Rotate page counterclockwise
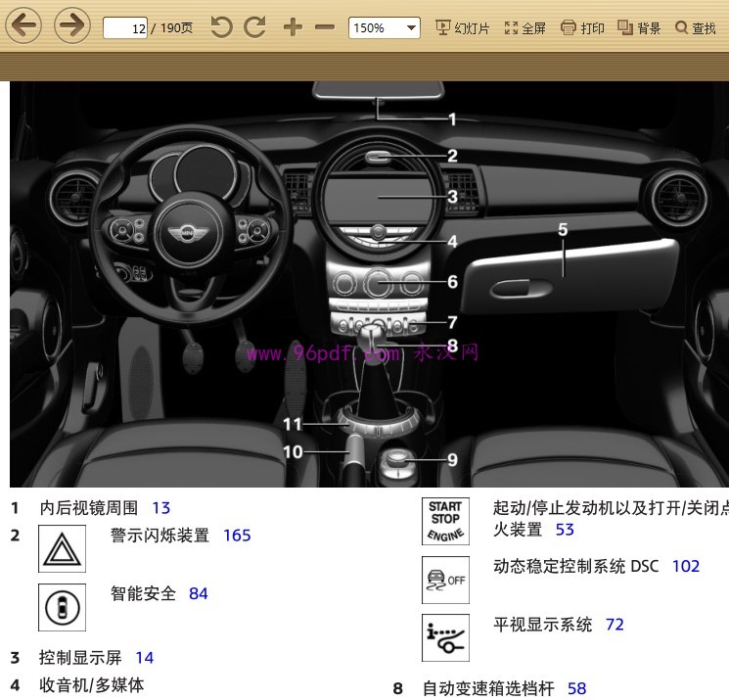This screenshot has height=700, width=729. pos(221,27)
